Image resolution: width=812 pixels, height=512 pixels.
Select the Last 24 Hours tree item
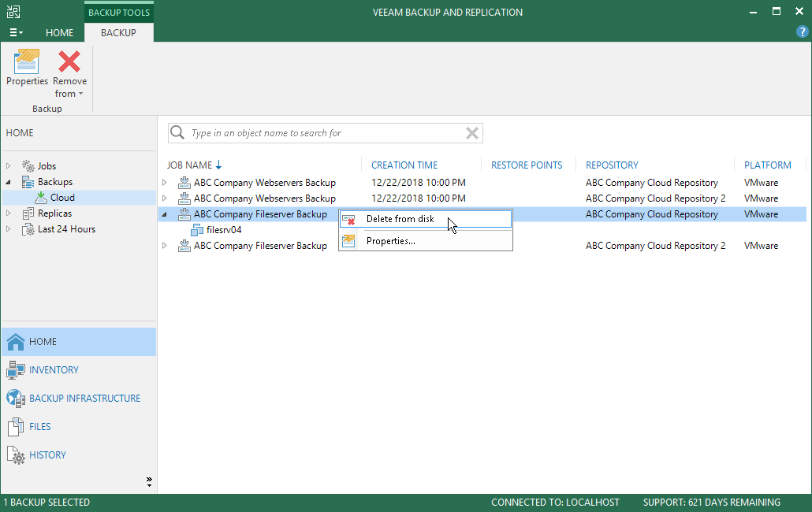66,229
